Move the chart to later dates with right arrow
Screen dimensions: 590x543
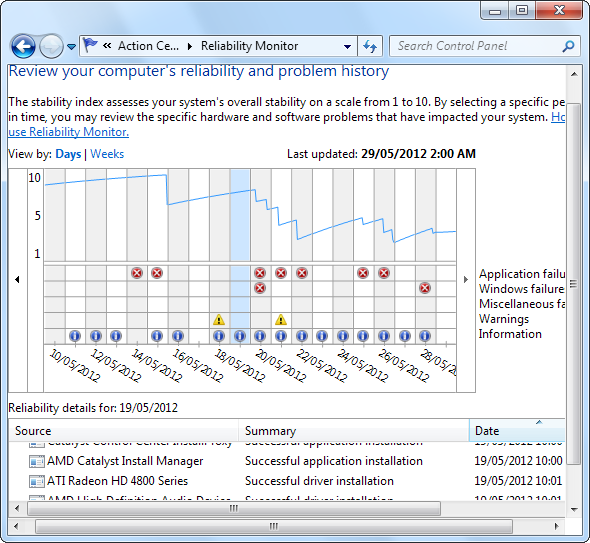click(x=466, y=279)
